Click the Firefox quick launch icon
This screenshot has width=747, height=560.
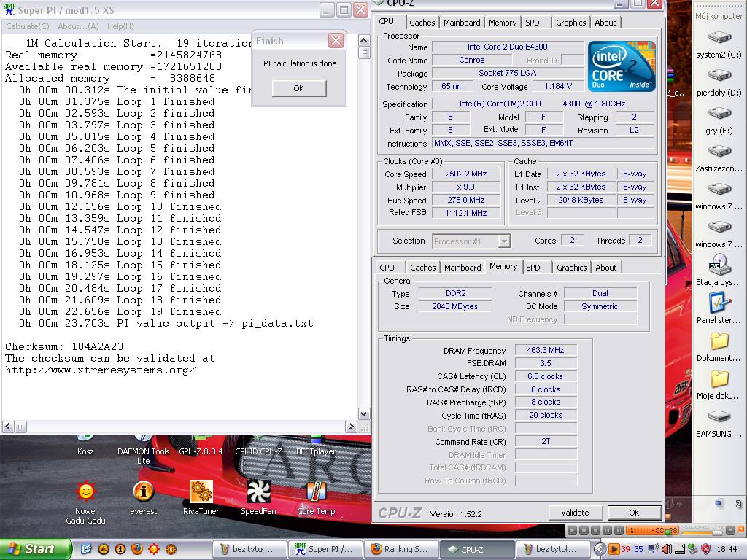pyautogui.click(x=136, y=549)
